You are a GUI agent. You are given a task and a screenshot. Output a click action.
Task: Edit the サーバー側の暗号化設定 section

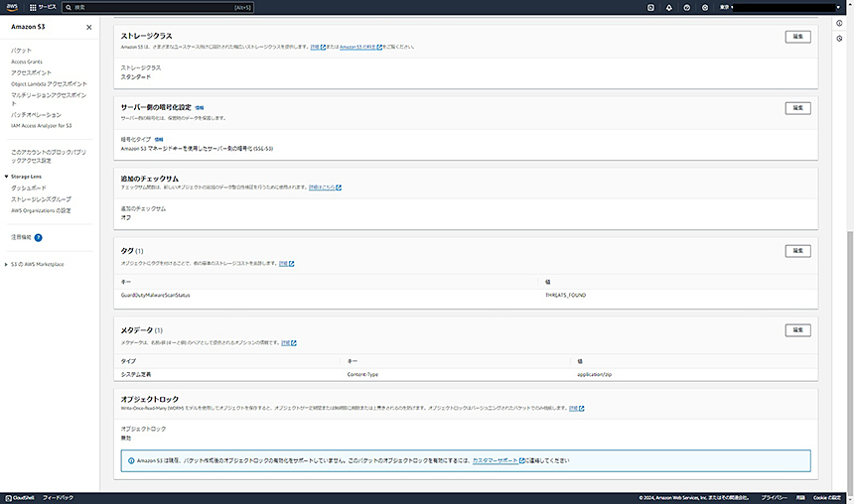(798, 108)
